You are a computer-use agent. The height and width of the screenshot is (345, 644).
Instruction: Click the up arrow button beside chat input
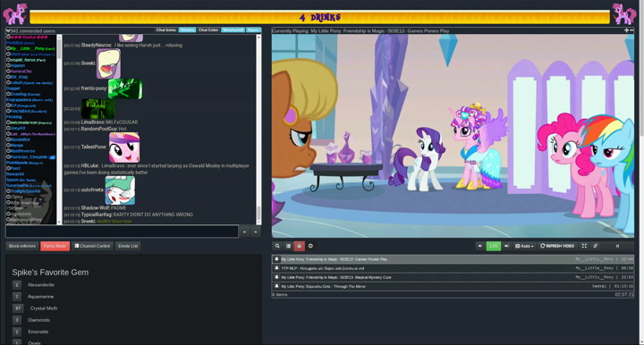coord(244,231)
